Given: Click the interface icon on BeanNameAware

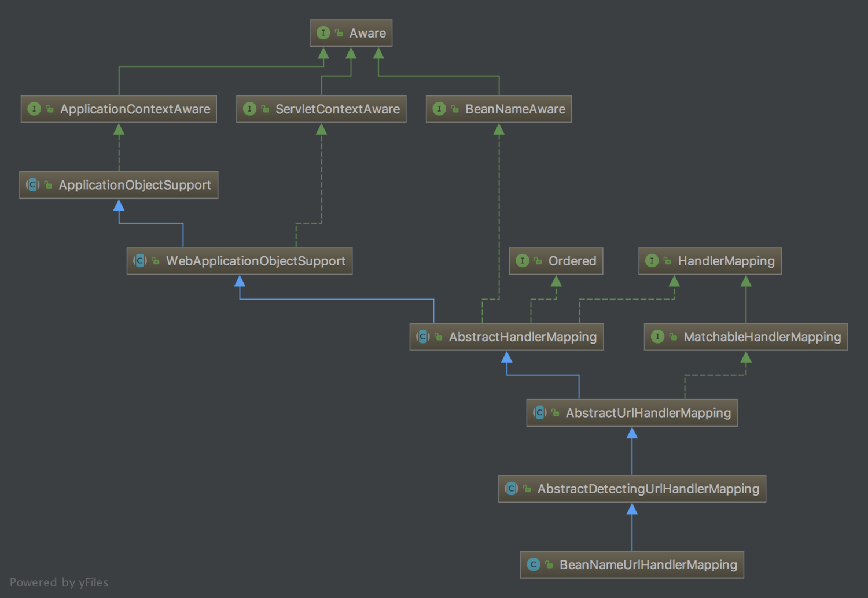Looking at the screenshot, I should (439, 109).
